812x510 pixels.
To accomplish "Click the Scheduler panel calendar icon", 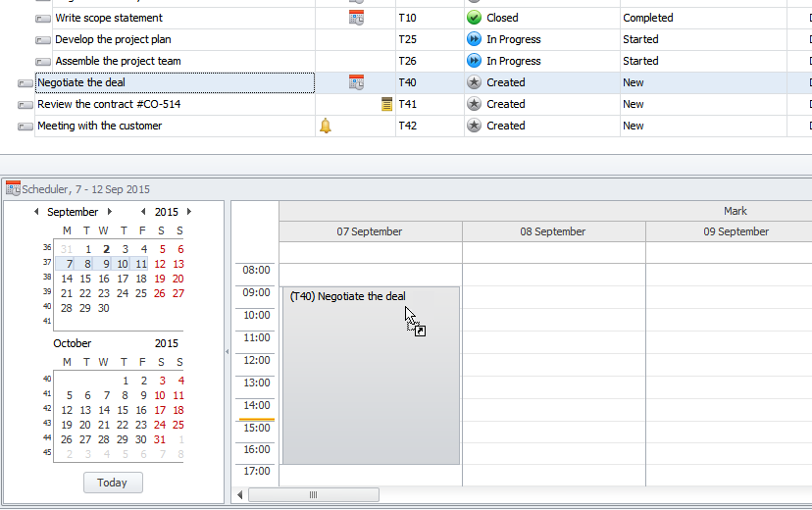I will coord(13,188).
